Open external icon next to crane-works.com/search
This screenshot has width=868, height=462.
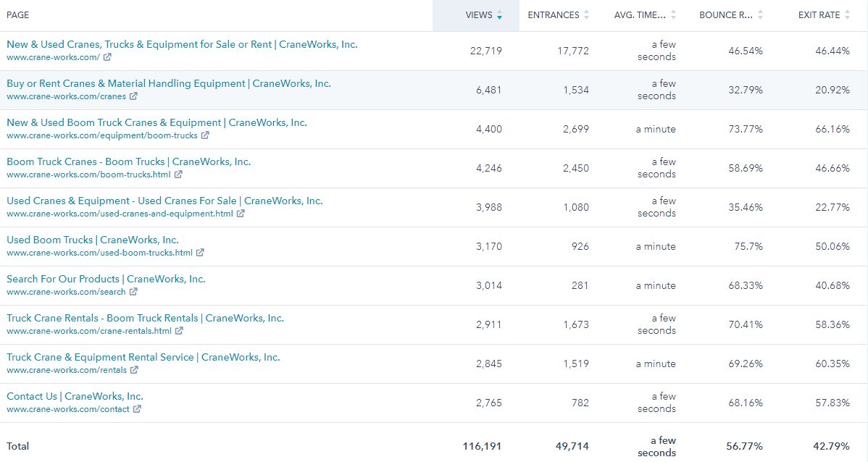[133, 292]
